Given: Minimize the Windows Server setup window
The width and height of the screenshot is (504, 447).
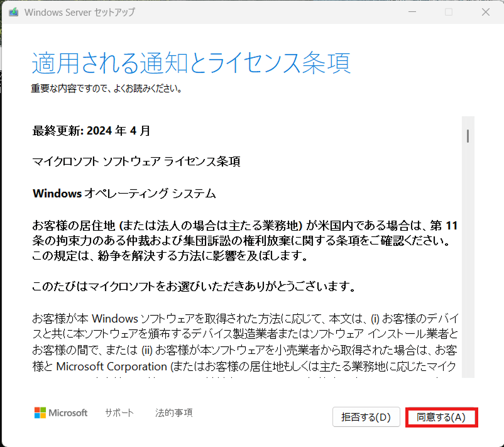Looking at the screenshot, I should click(412, 12).
